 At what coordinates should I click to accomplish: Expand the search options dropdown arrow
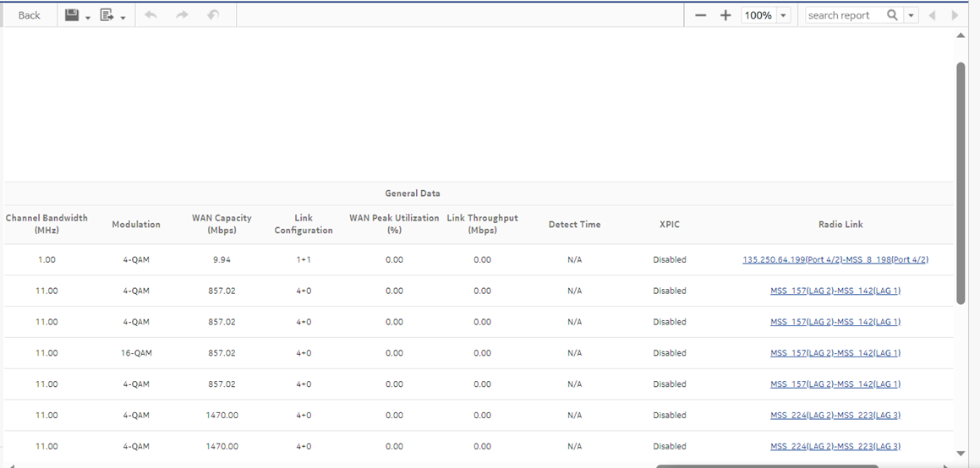coord(911,15)
